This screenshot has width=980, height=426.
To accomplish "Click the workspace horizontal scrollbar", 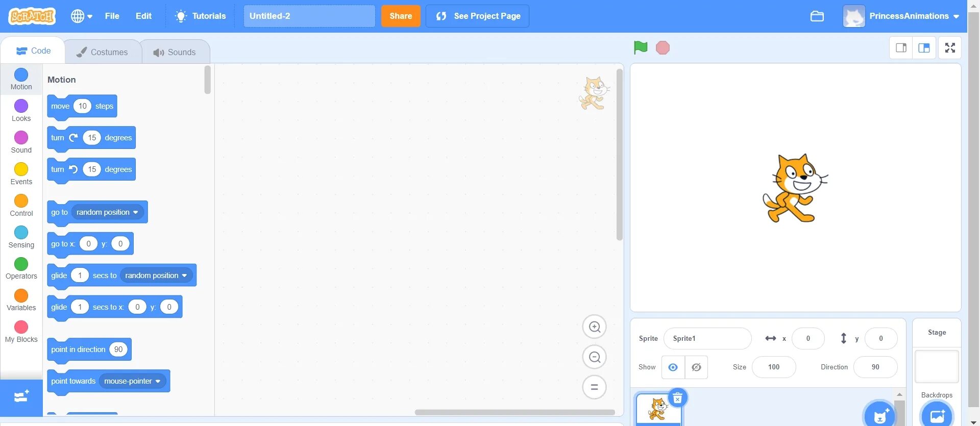I will click(x=514, y=412).
